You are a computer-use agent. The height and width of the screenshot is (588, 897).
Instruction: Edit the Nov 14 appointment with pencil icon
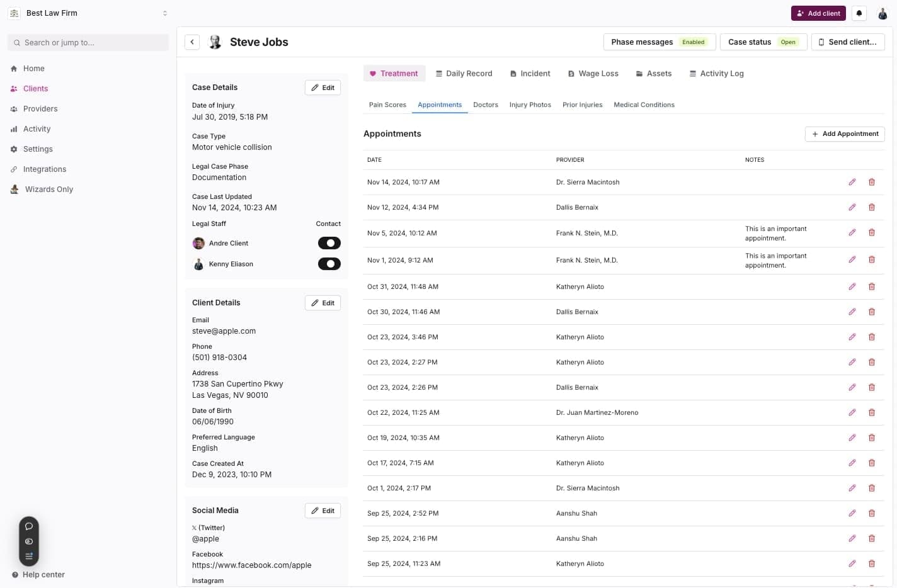coord(852,182)
